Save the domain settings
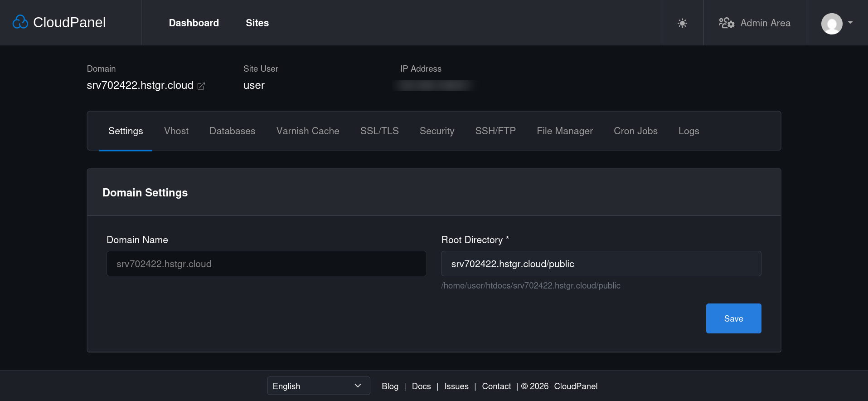868x401 pixels. [734, 318]
